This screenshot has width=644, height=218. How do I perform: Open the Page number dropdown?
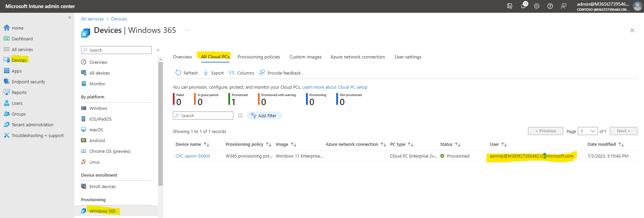588,131
